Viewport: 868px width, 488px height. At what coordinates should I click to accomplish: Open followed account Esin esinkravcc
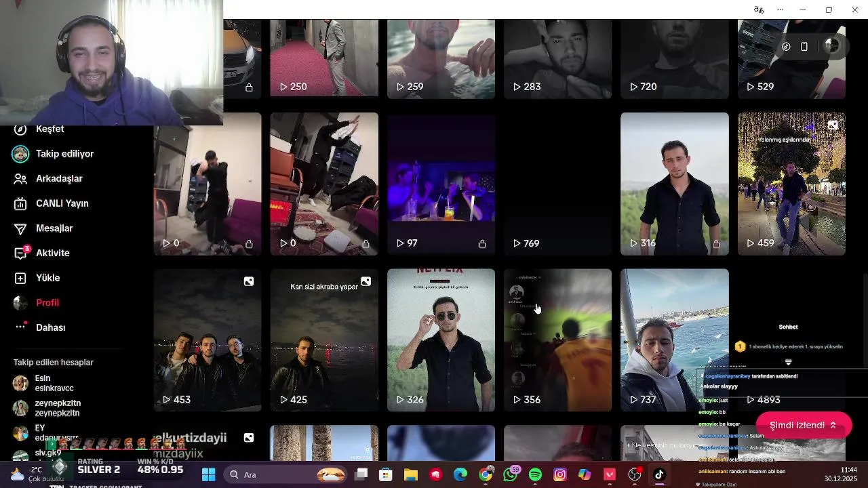(44, 383)
